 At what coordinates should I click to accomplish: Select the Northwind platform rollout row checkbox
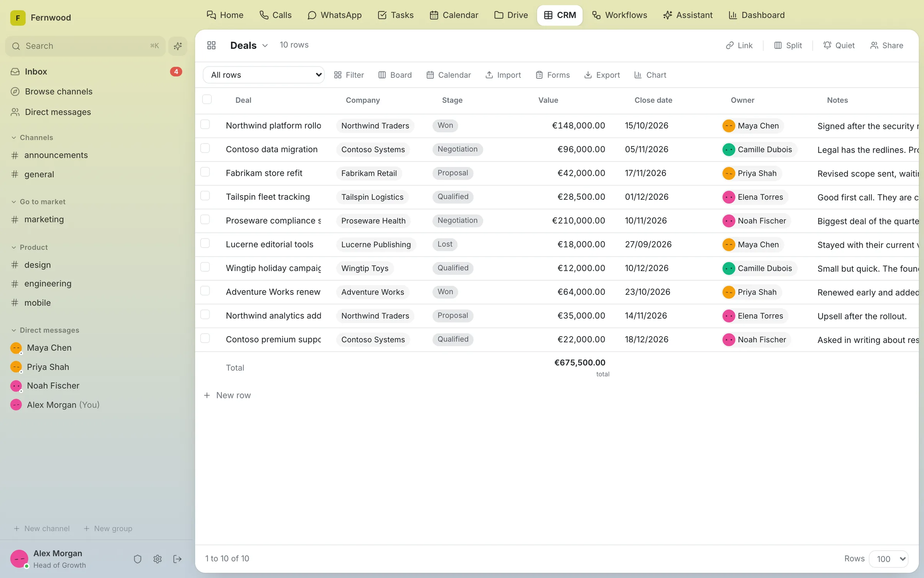tap(205, 124)
